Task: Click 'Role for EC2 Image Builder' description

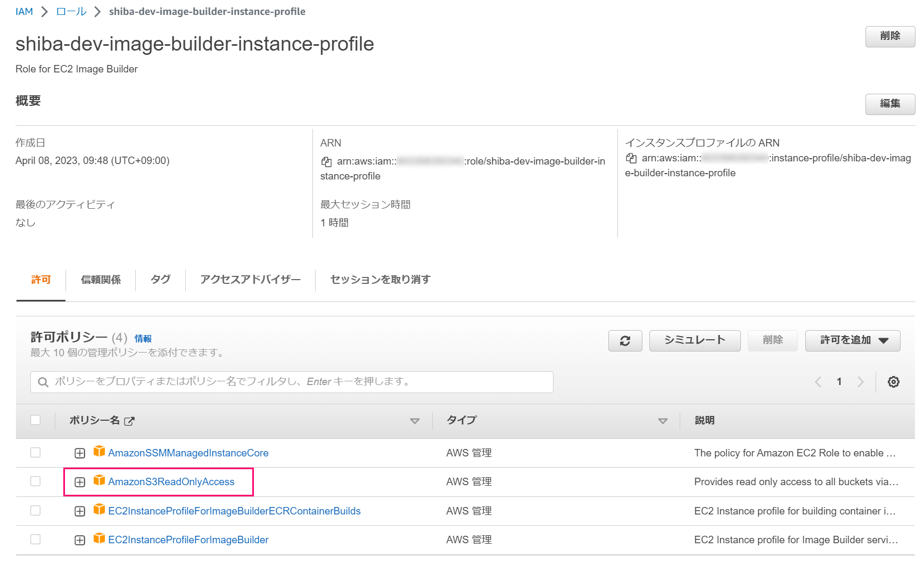Action: point(77,69)
